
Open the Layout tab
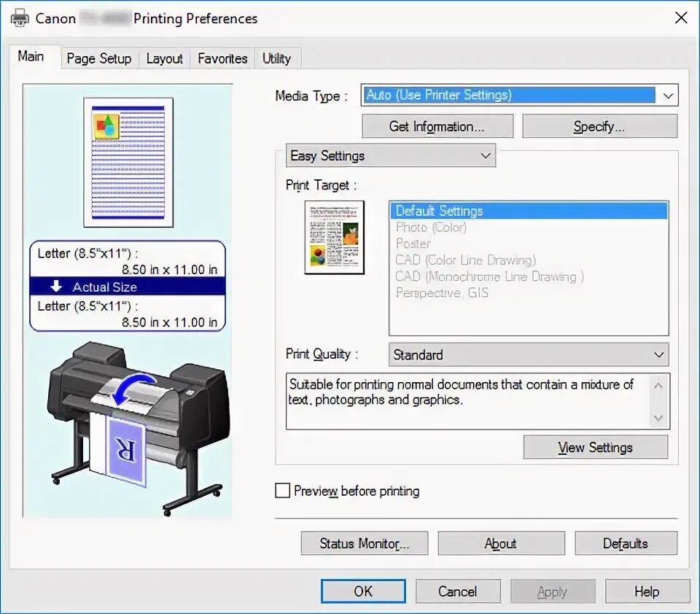(x=164, y=58)
